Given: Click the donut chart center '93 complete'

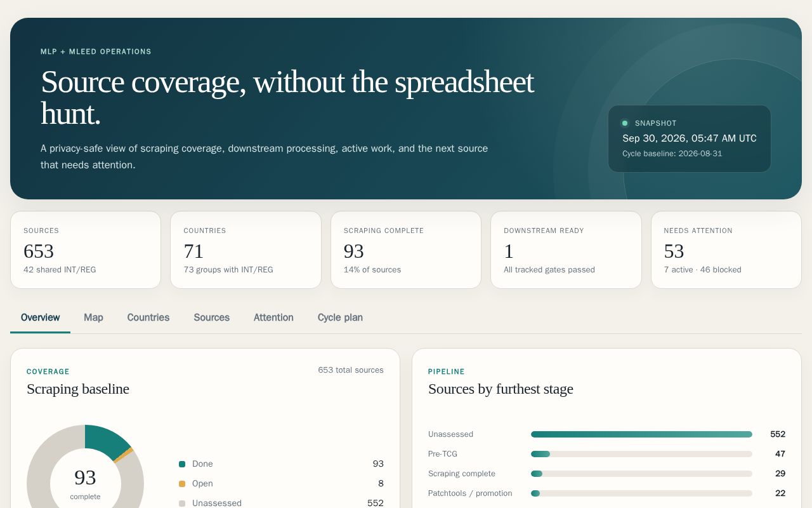Looking at the screenshot, I should click(x=85, y=483).
